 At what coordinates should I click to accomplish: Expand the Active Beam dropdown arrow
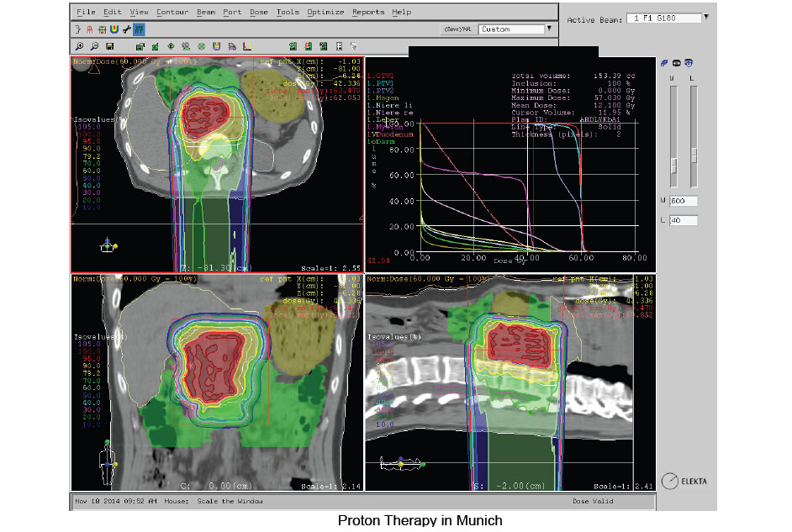[706, 17]
